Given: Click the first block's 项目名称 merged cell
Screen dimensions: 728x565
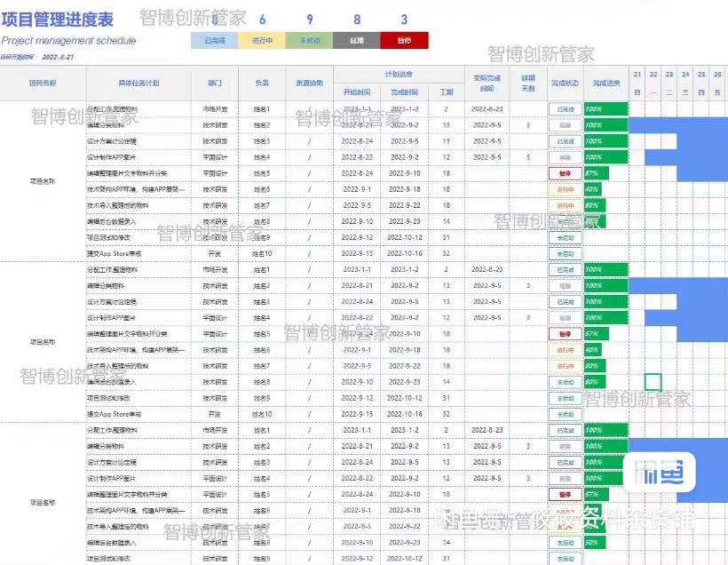Looking at the screenshot, I should pyautogui.click(x=43, y=181).
